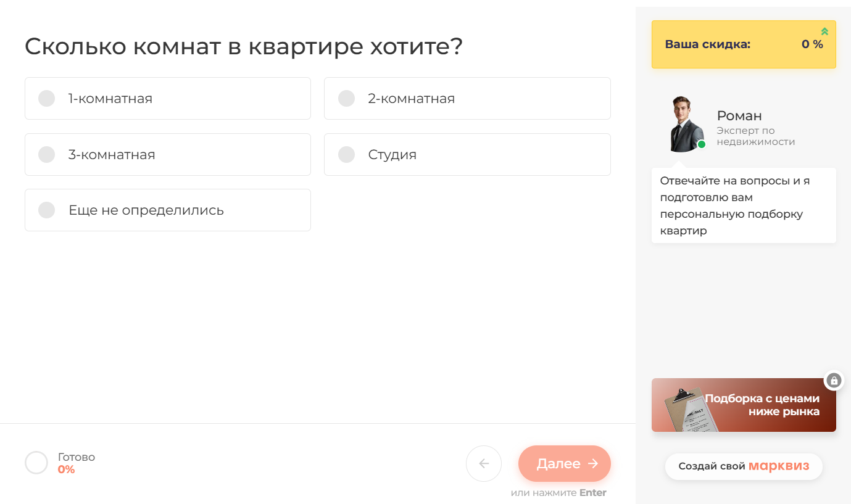
Task: Click the 0% progress percentage label
Action: 66,469
